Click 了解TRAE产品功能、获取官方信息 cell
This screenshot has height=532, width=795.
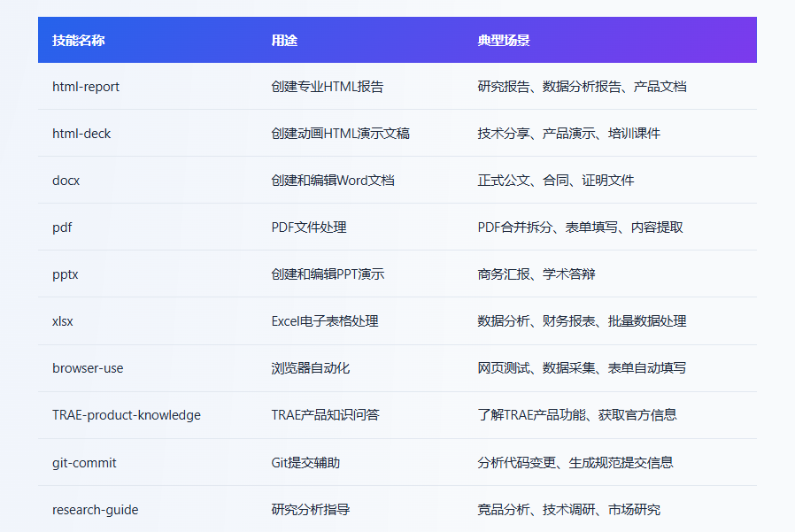coord(577,415)
